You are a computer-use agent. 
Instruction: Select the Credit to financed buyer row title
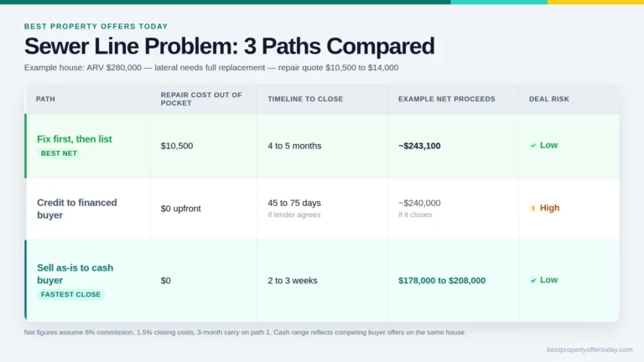point(77,209)
